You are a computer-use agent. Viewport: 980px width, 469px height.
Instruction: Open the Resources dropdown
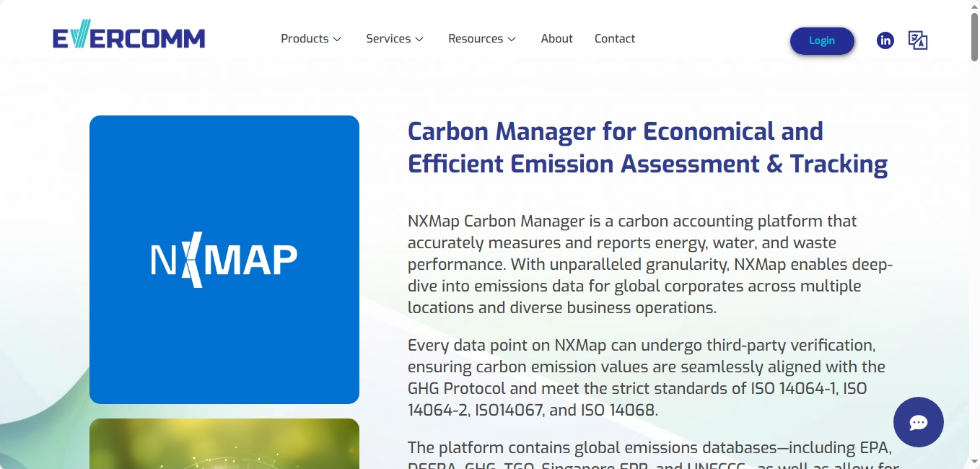(x=476, y=38)
